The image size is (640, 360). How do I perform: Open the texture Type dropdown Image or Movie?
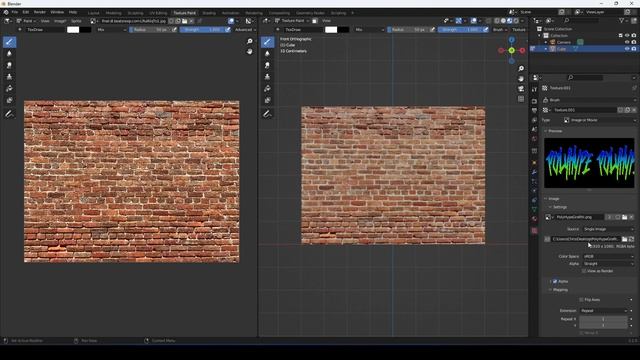[599, 120]
